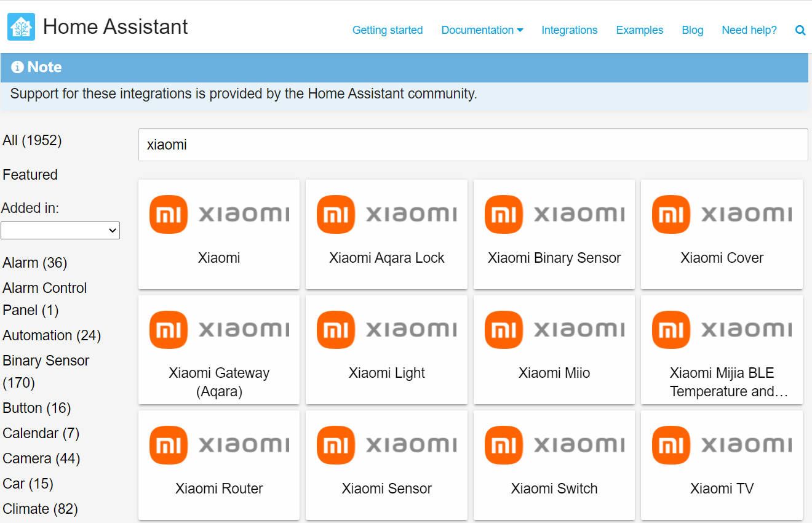Filter by Car (15) category
The height and width of the screenshot is (523, 812).
coord(28,484)
